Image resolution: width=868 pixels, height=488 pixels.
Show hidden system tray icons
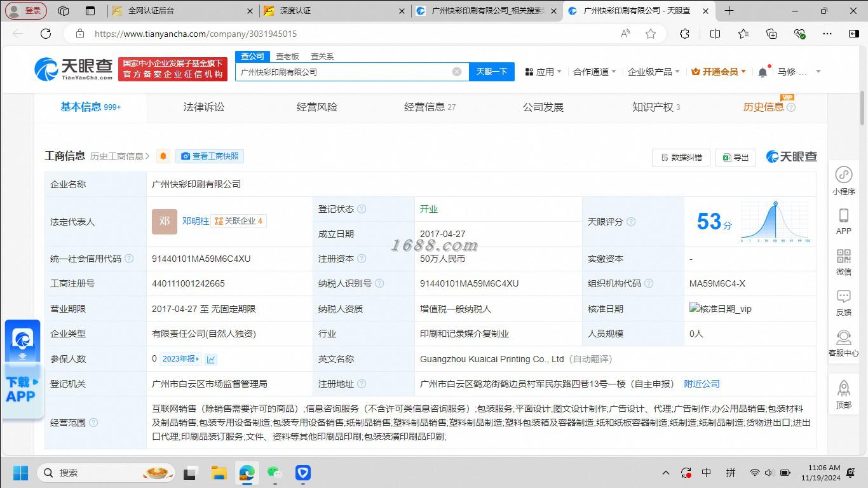pyautogui.click(x=666, y=473)
